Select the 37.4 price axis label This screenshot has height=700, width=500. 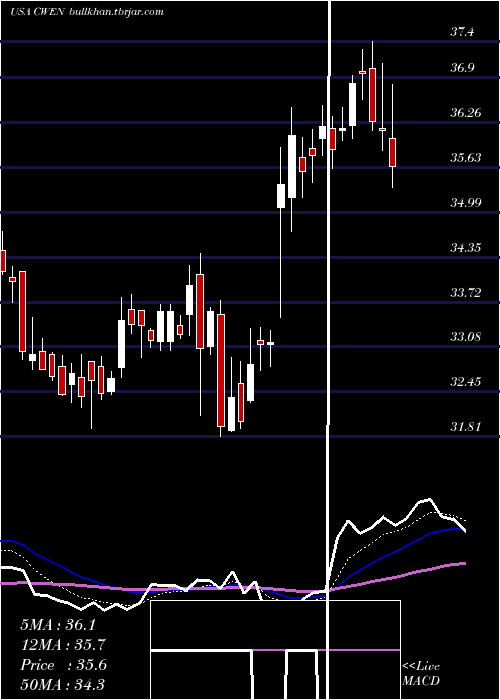pos(462,32)
